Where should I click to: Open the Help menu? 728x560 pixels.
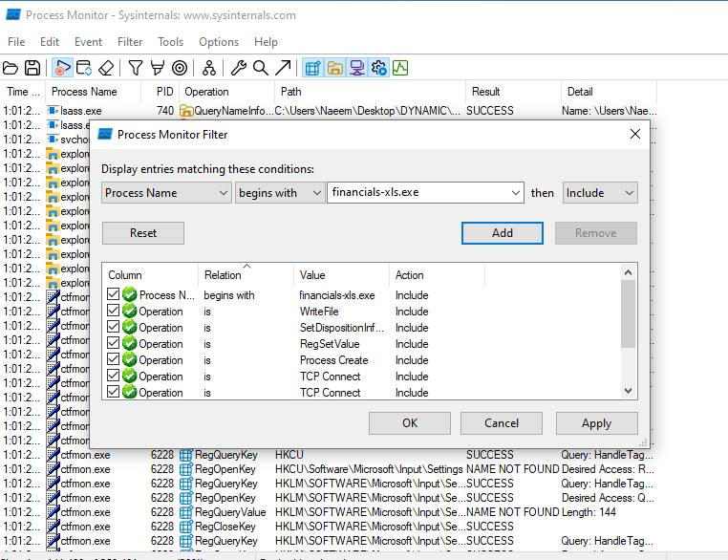[x=266, y=42]
